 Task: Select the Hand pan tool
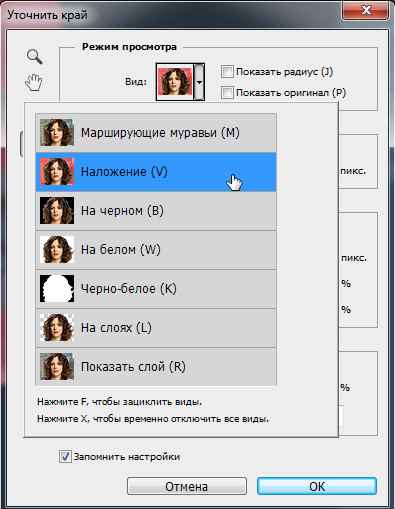pyautogui.click(x=34, y=82)
